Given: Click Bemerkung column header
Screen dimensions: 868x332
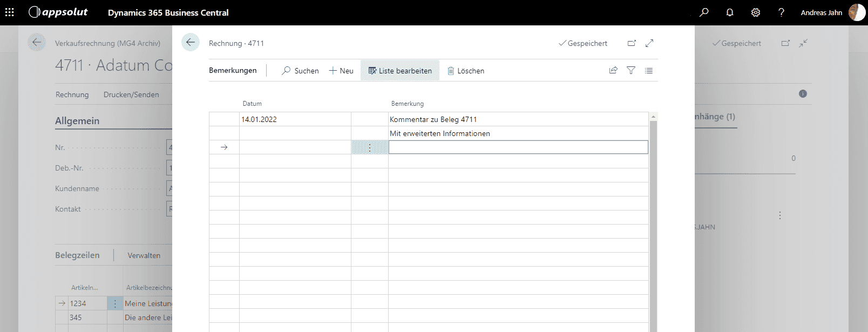Looking at the screenshot, I should [x=408, y=104].
